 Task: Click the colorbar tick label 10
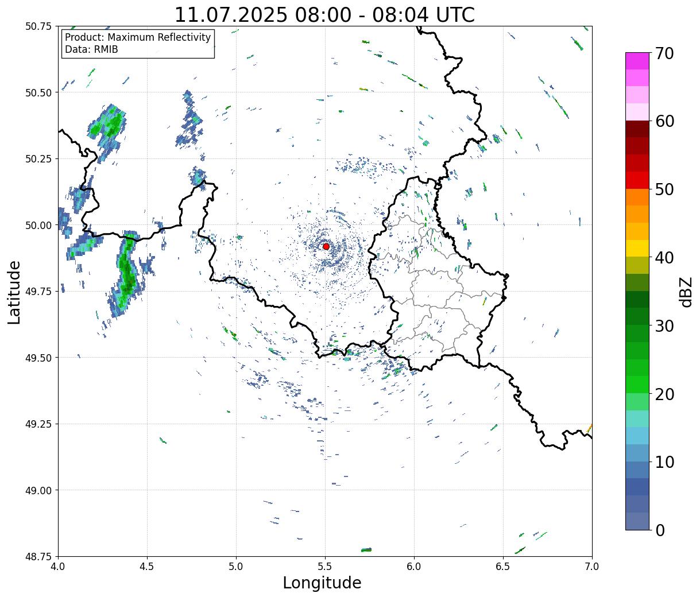click(664, 462)
